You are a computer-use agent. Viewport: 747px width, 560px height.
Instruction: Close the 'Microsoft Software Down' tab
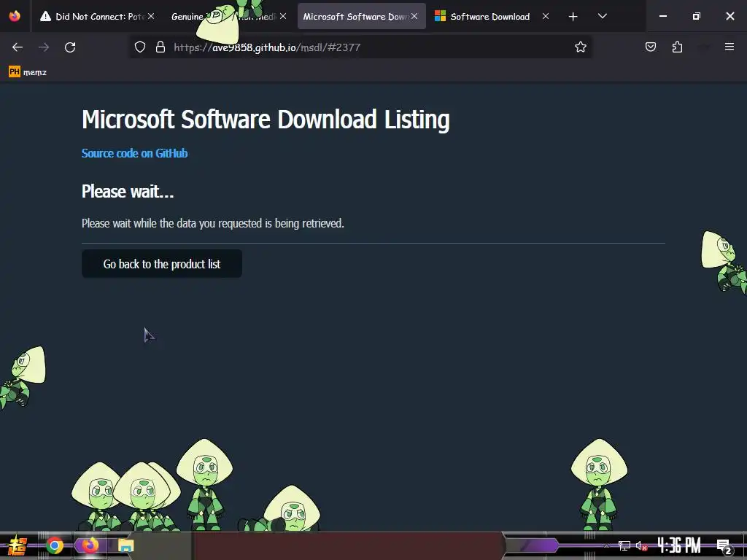coord(414,16)
